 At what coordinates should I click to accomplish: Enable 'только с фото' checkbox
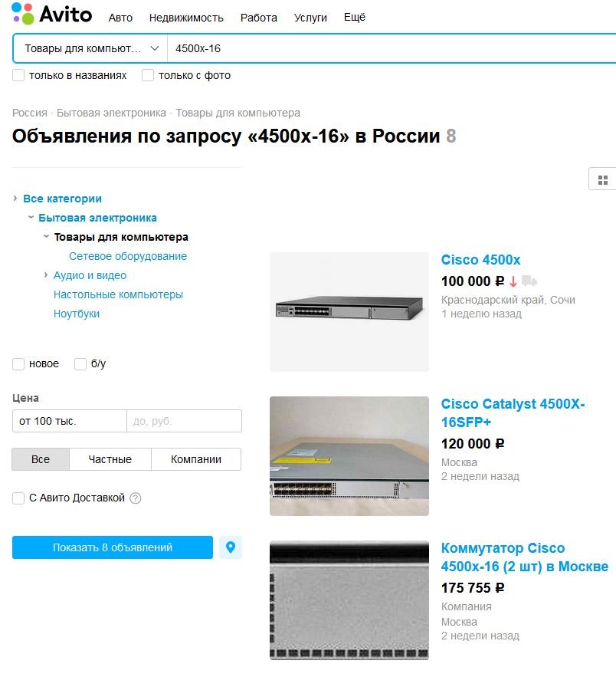point(148,75)
